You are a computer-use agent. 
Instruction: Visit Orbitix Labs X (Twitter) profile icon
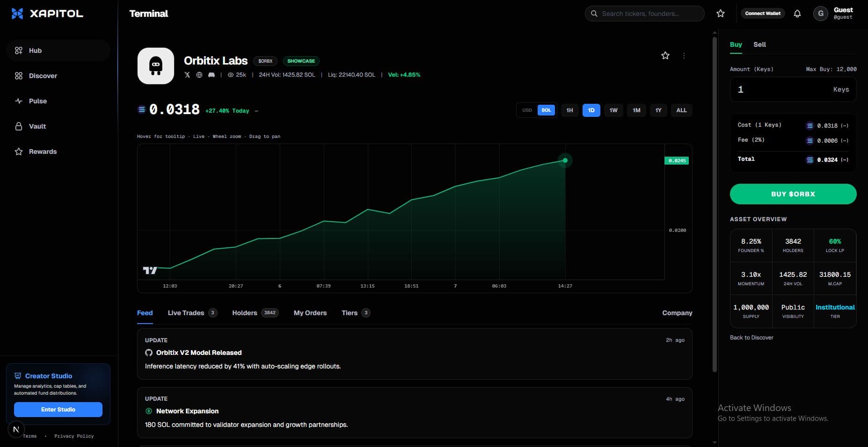[187, 75]
